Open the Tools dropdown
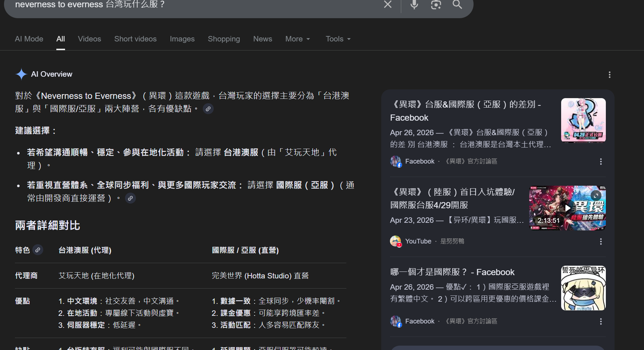The image size is (644, 350). 338,39
